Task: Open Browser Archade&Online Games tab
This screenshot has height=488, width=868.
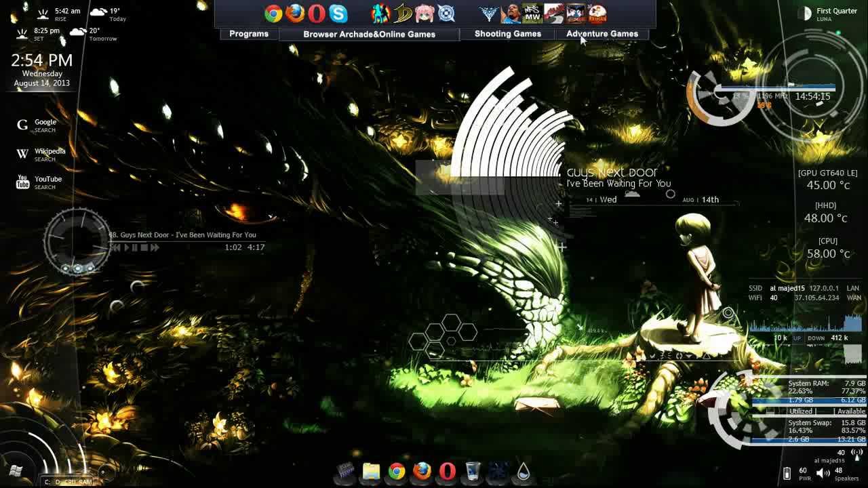Action: point(369,34)
